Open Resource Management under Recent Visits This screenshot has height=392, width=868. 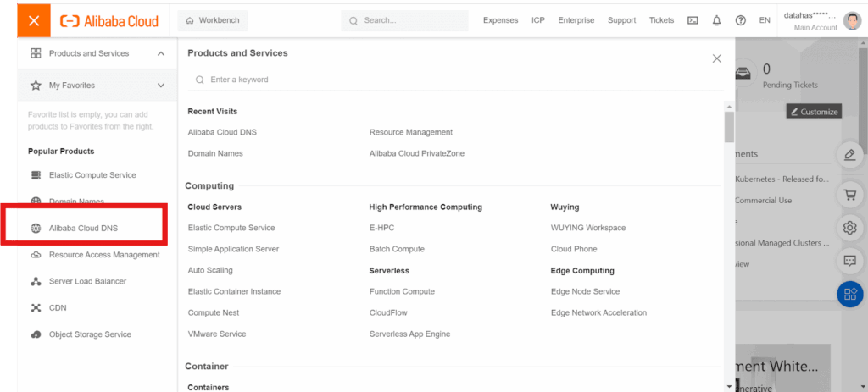click(x=411, y=133)
